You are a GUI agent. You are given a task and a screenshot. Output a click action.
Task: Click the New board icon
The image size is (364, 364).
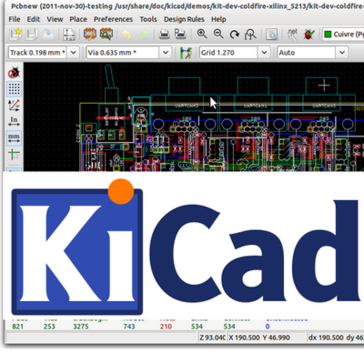[16, 34]
